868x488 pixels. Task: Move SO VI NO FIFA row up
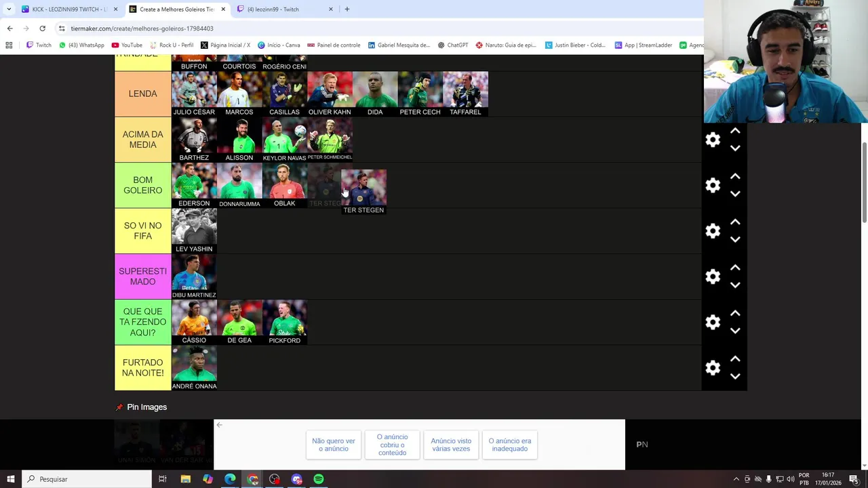(x=735, y=222)
